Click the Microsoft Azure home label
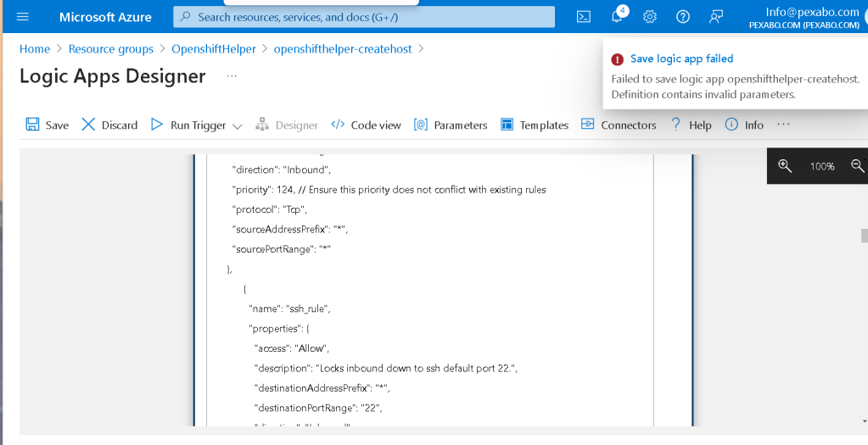 pyautogui.click(x=105, y=17)
